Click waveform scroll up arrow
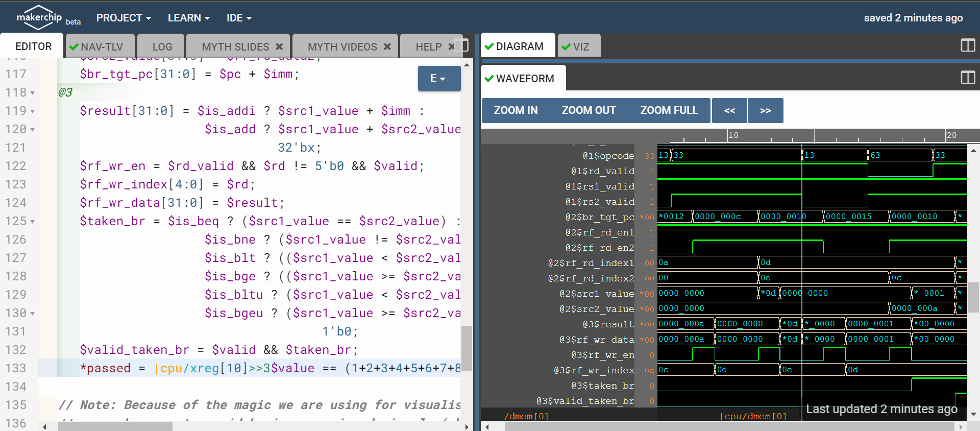This screenshot has height=431, width=980. tap(973, 151)
